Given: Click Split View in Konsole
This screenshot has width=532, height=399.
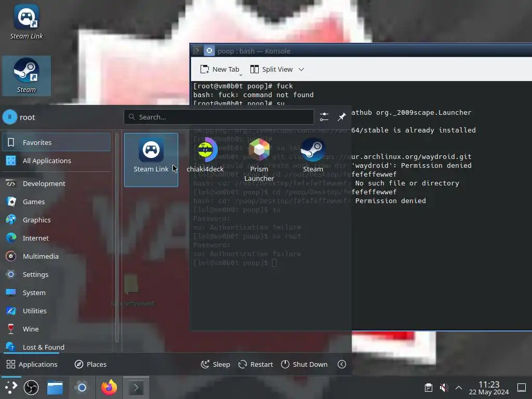Looking at the screenshot, I should [271, 69].
